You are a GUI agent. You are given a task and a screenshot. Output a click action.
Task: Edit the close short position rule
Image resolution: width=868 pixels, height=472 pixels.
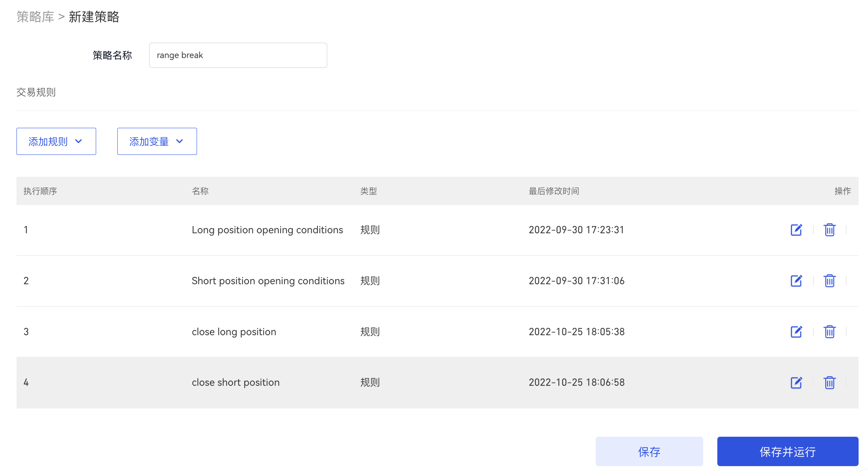[x=796, y=383]
